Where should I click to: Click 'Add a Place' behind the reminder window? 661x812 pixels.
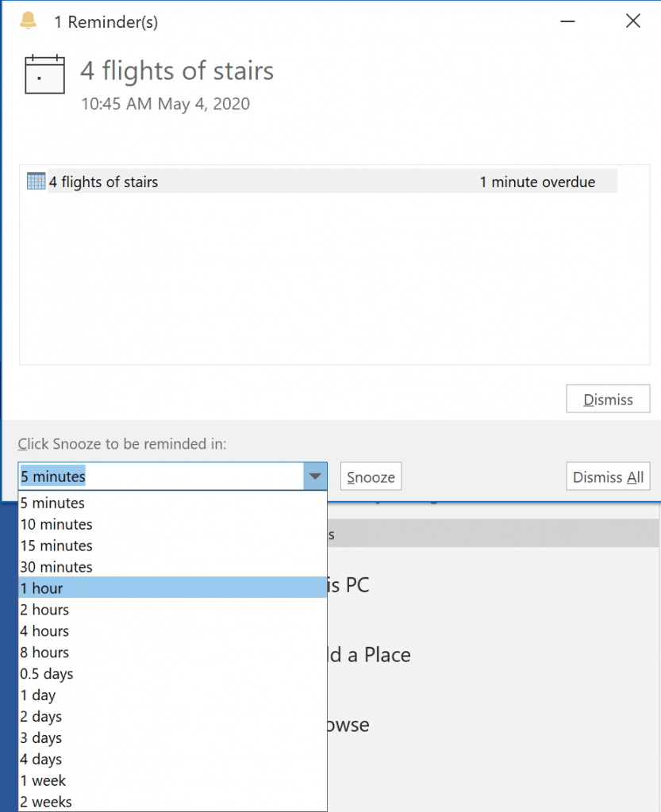pyautogui.click(x=373, y=655)
